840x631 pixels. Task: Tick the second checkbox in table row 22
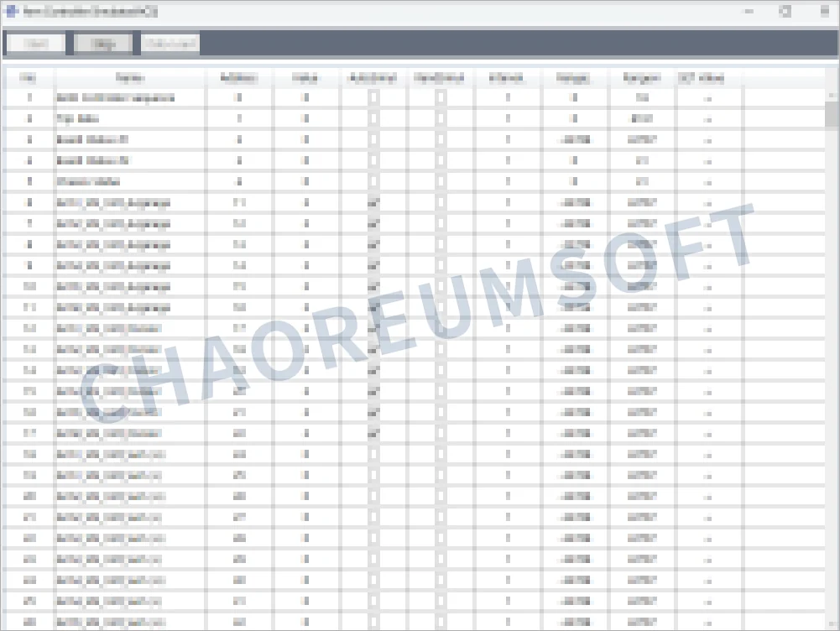tap(441, 538)
